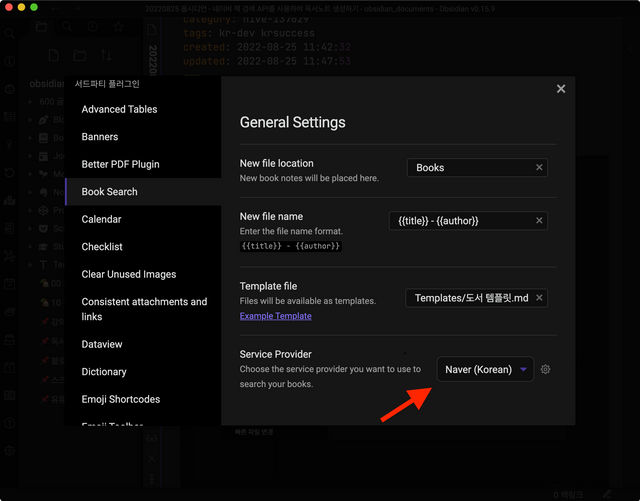Click the calendar checkmark icon in left ribbon
Image resolution: width=640 pixels, height=501 pixels.
coord(9,284)
